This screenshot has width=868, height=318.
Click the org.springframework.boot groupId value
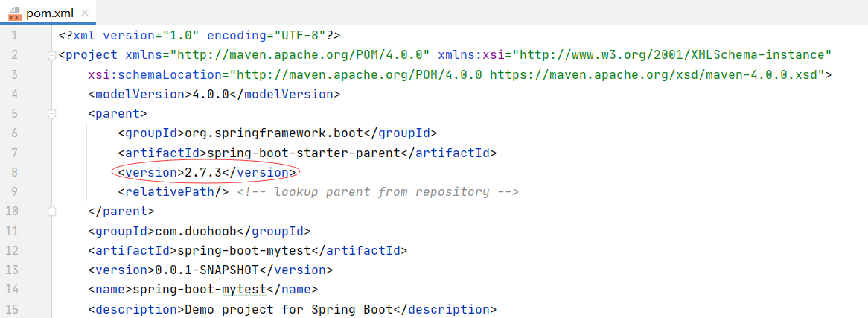pyautogui.click(x=274, y=133)
